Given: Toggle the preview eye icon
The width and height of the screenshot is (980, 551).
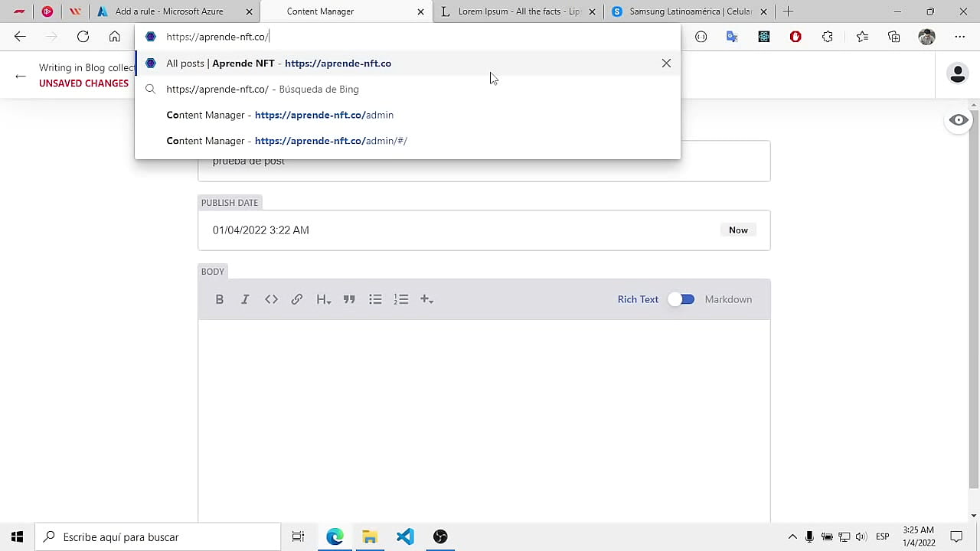Looking at the screenshot, I should coord(958,120).
